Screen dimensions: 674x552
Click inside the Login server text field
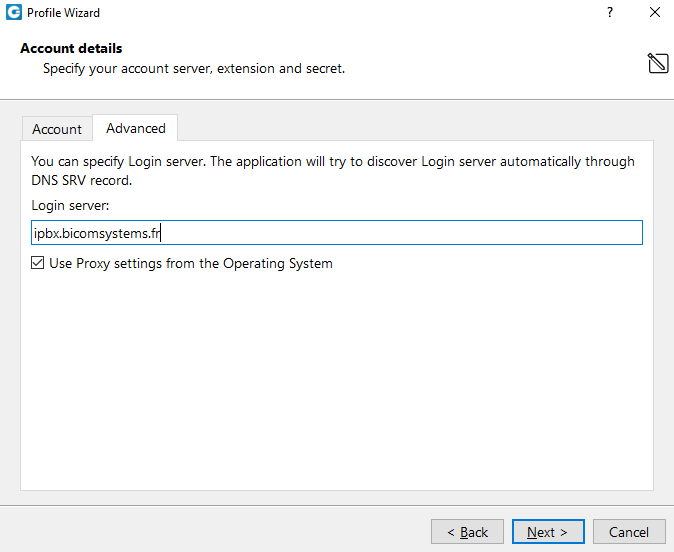[337, 233]
